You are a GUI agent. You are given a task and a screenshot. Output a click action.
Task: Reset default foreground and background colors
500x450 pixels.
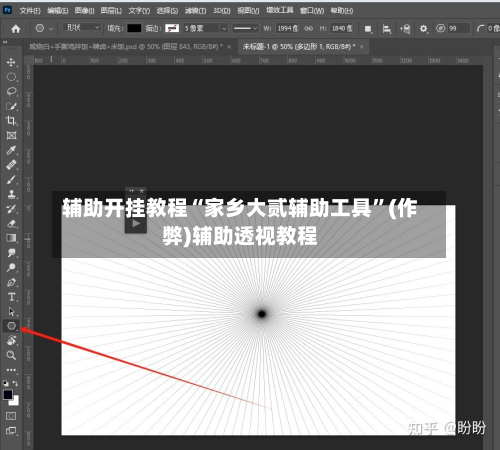click(6, 383)
